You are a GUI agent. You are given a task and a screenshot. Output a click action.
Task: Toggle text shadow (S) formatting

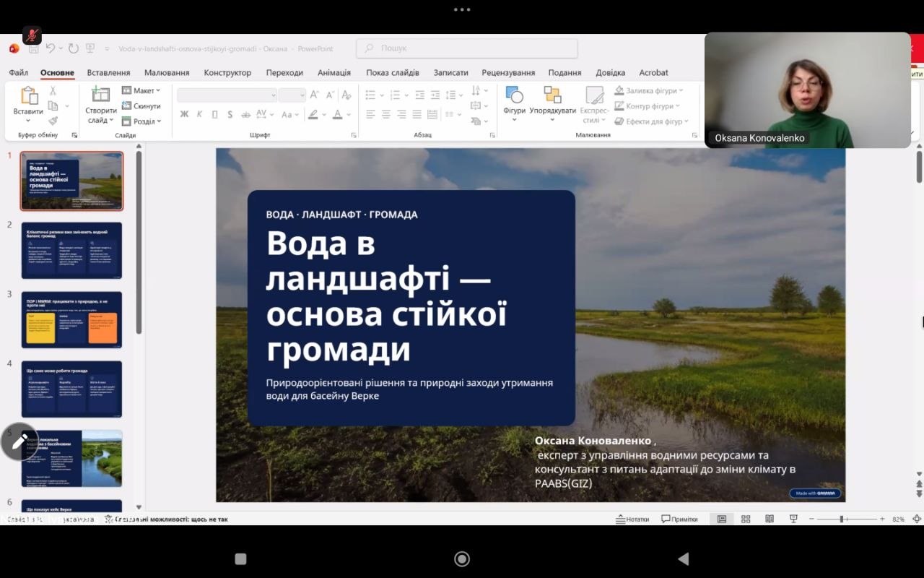coord(230,114)
